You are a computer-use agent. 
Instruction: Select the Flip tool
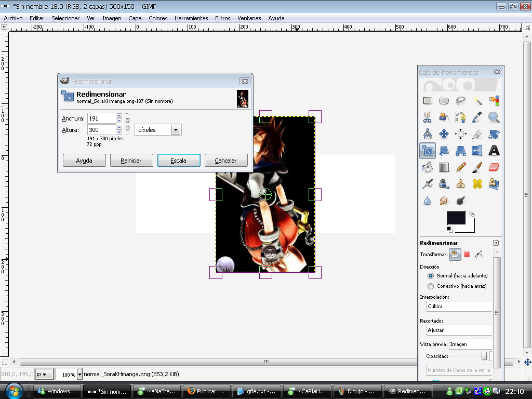477,151
